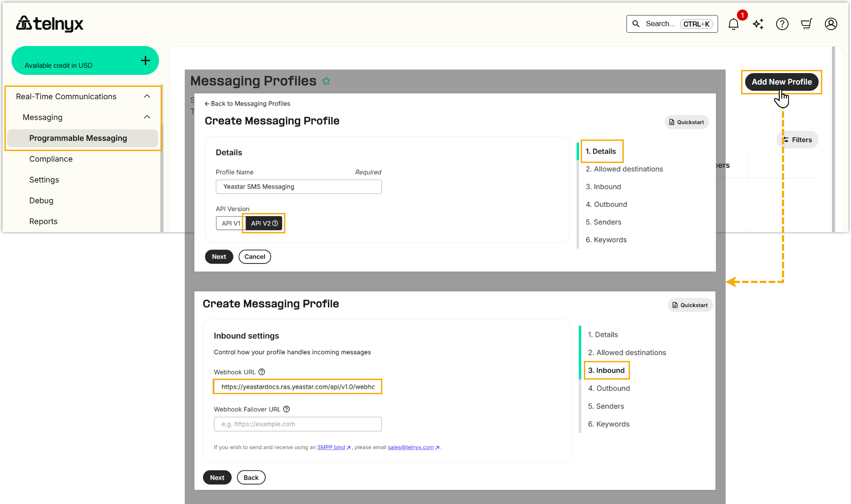Viewport: 851px width, 504px height.
Task: Open the shopping cart icon
Action: [806, 24]
